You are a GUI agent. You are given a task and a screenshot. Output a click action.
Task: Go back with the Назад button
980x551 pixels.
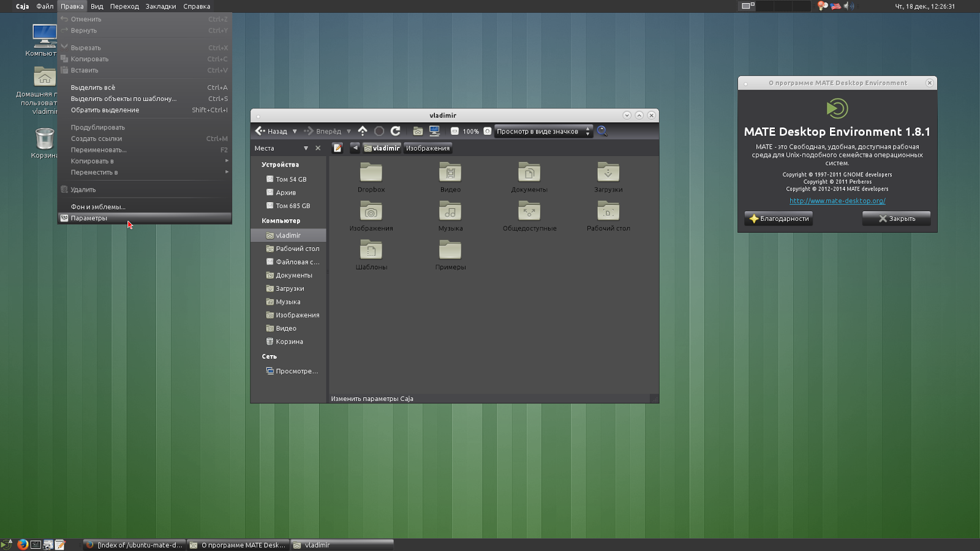271,131
